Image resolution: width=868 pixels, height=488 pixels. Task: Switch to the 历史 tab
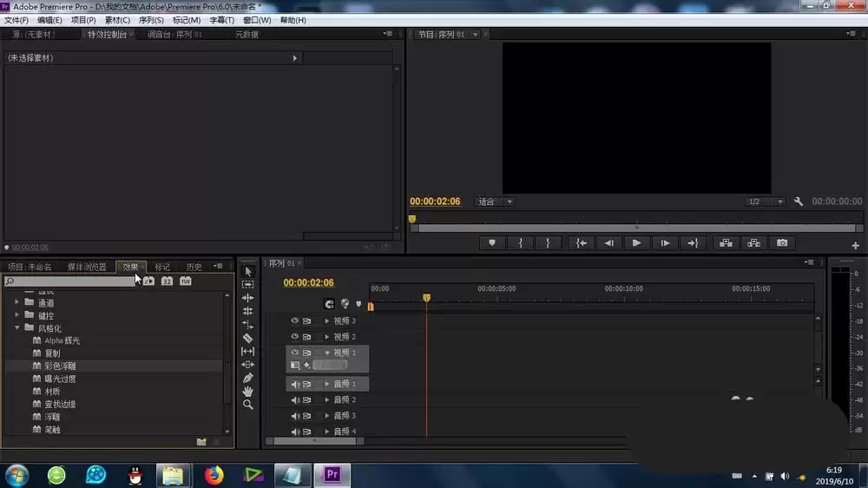point(194,267)
